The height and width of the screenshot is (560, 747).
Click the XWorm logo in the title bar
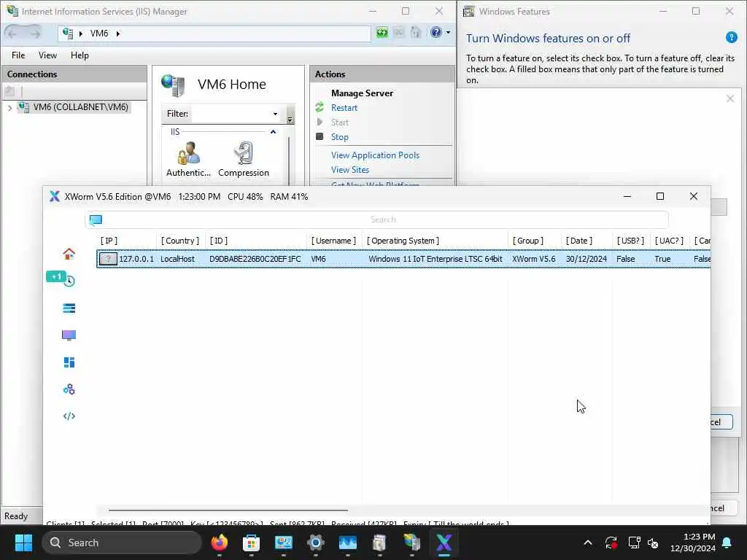click(55, 197)
